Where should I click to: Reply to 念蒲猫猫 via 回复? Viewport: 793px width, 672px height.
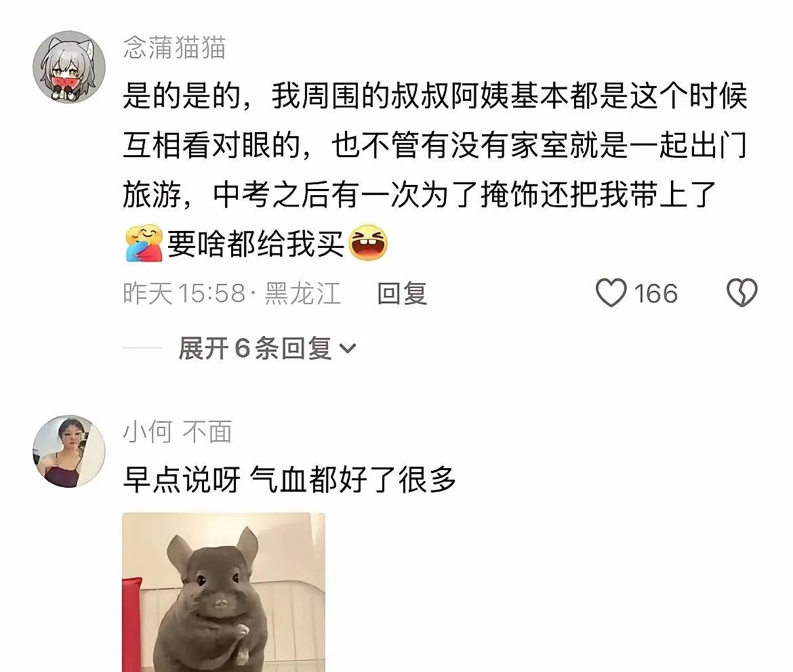point(402,293)
